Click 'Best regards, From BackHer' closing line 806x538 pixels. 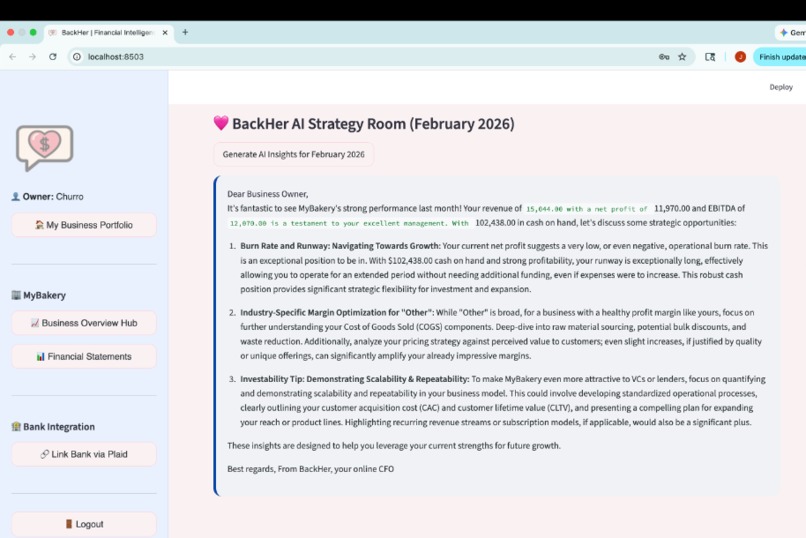pyautogui.click(x=310, y=469)
